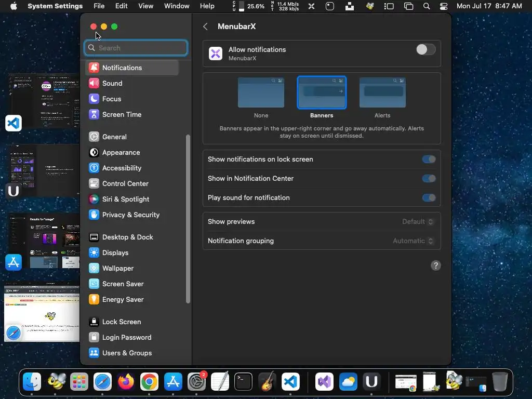Toggle Show notifications on lock screen
The width and height of the screenshot is (532, 399).
coord(429,159)
